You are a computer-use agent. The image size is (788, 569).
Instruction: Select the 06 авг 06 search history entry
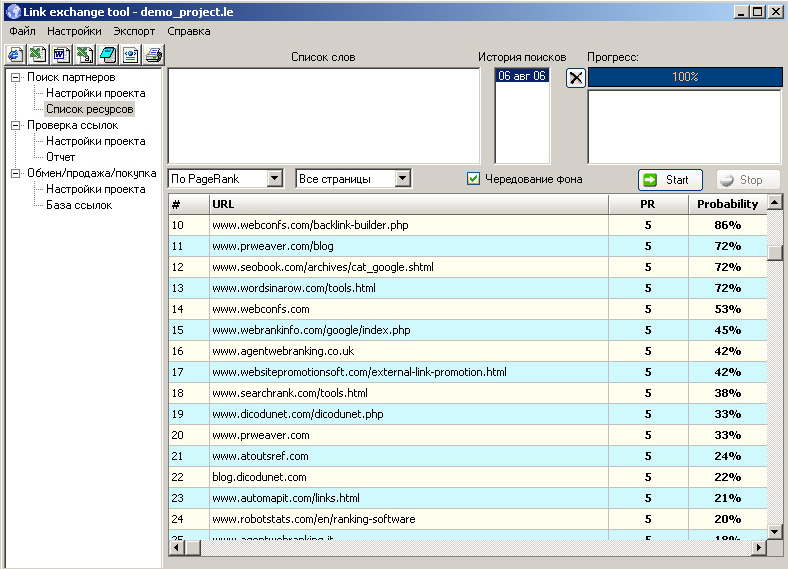coord(522,76)
